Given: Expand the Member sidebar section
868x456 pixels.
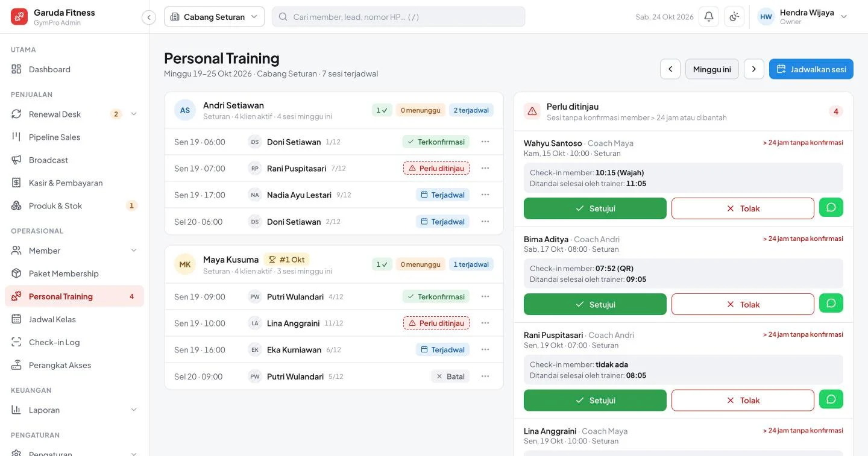Looking at the screenshot, I should 134,251.
